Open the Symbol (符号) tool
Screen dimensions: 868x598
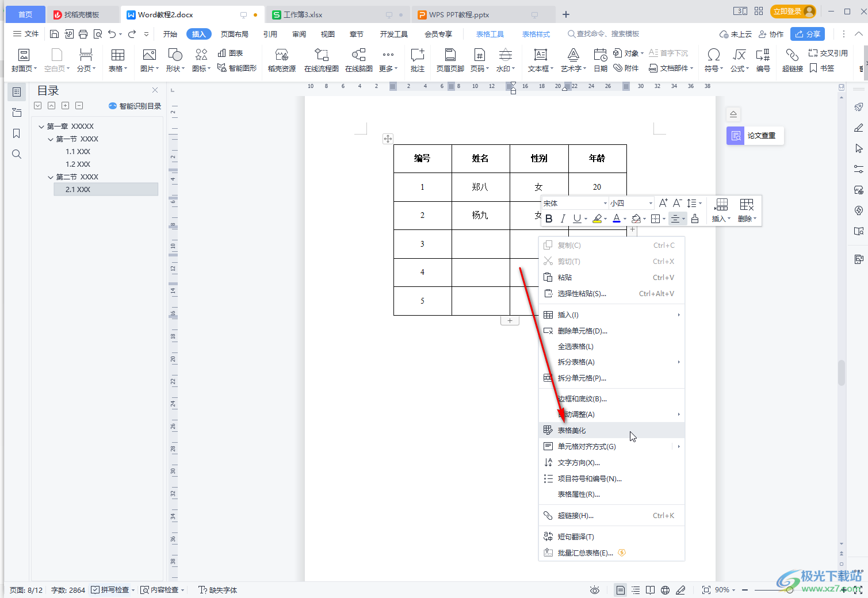(713, 60)
